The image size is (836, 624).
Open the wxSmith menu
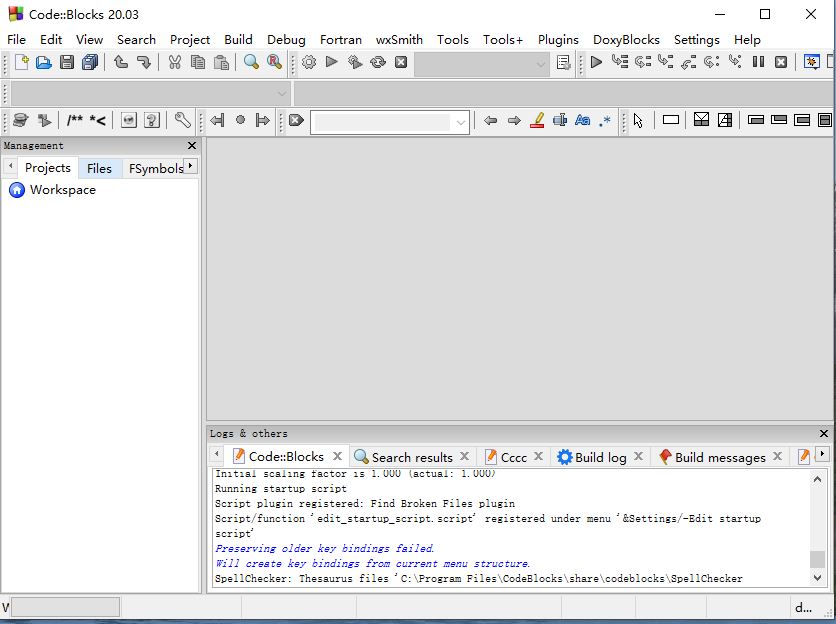[399, 39]
